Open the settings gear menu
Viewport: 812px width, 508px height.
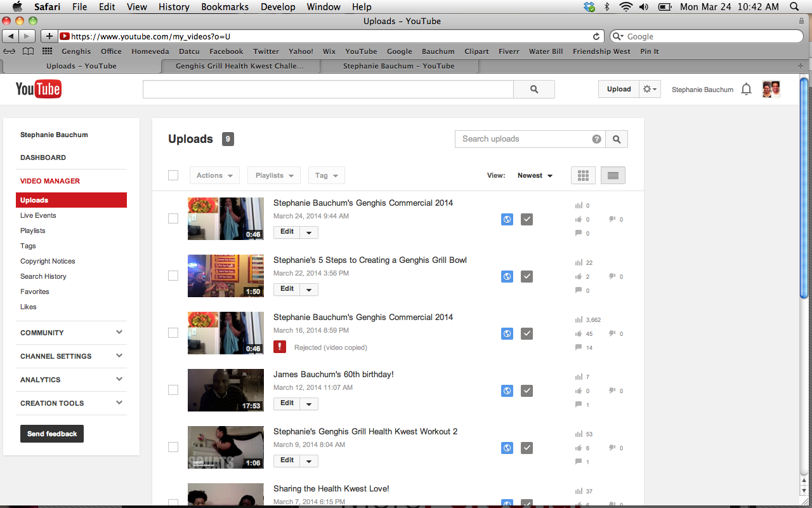coord(650,90)
